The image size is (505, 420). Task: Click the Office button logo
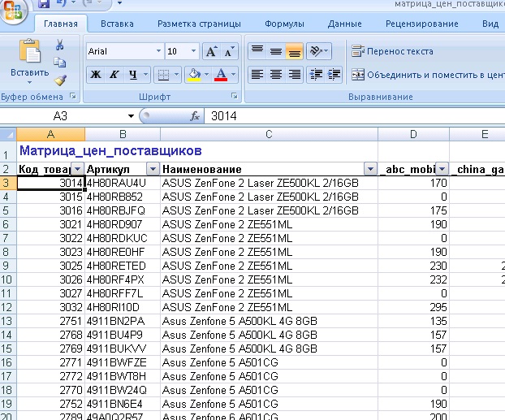pyautogui.click(x=13, y=10)
